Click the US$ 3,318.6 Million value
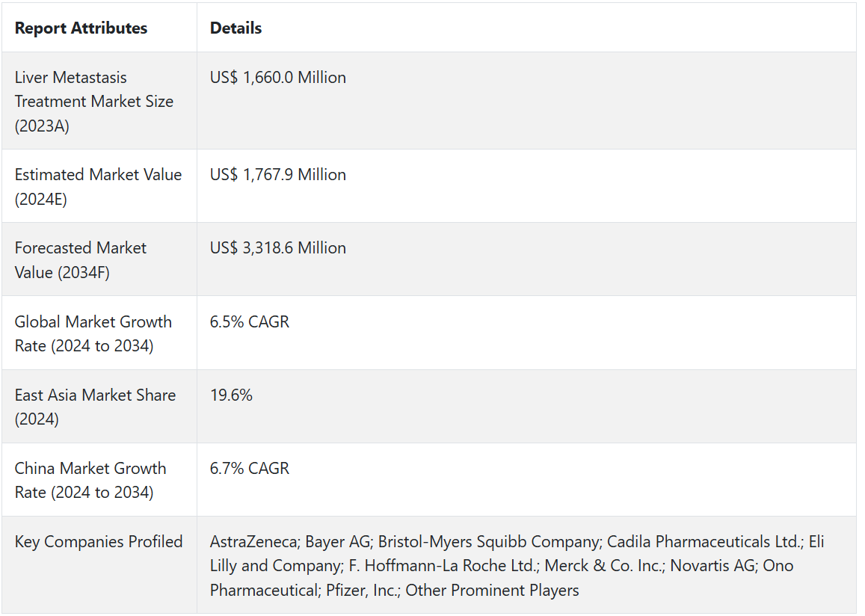The height and width of the screenshot is (616, 865). point(277,248)
